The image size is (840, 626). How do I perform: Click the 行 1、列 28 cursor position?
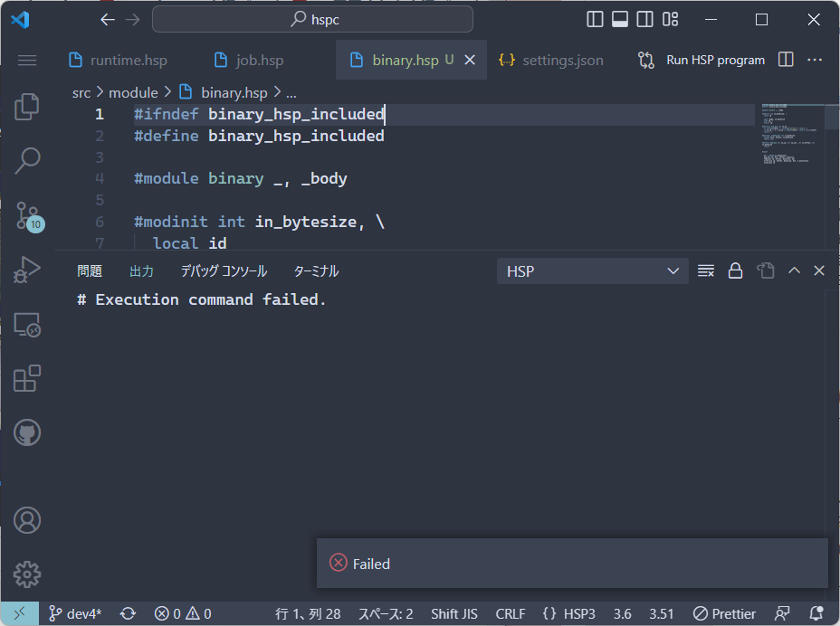(x=308, y=613)
